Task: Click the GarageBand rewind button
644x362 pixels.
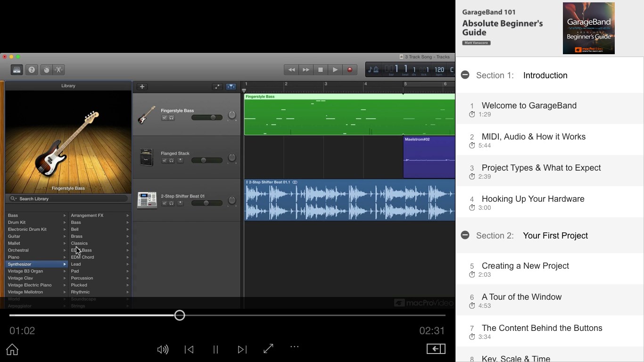Action: coord(291,70)
